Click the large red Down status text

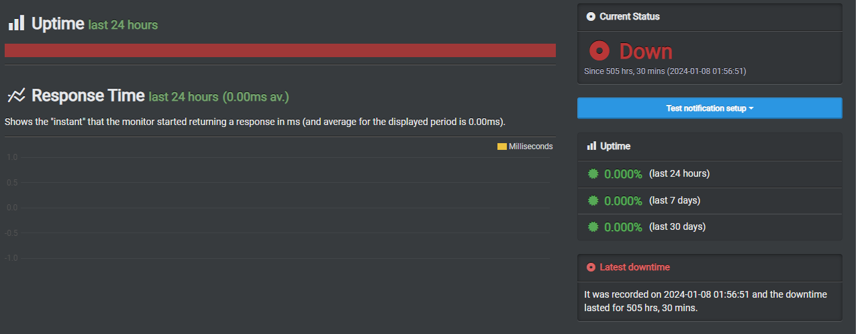click(646, 51)
